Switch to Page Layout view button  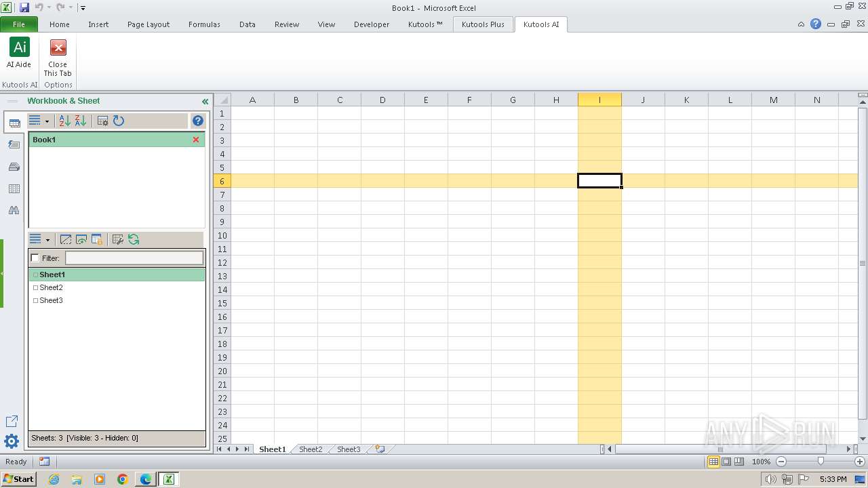coord(726,462)
